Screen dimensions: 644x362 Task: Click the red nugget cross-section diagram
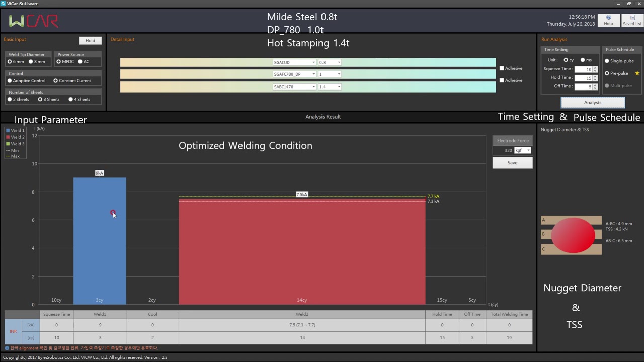(x=573, y=235)
